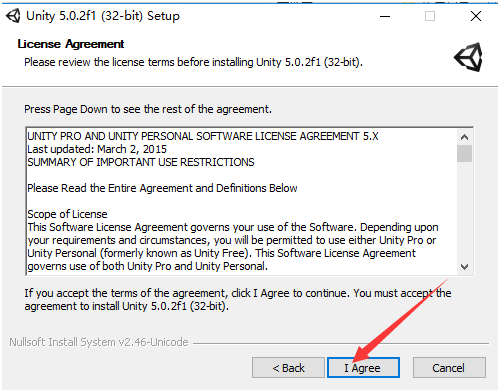The image size is (500, 392).
Task: Click the 'Scope of License' heading text
Action: [x=67, y=214]
